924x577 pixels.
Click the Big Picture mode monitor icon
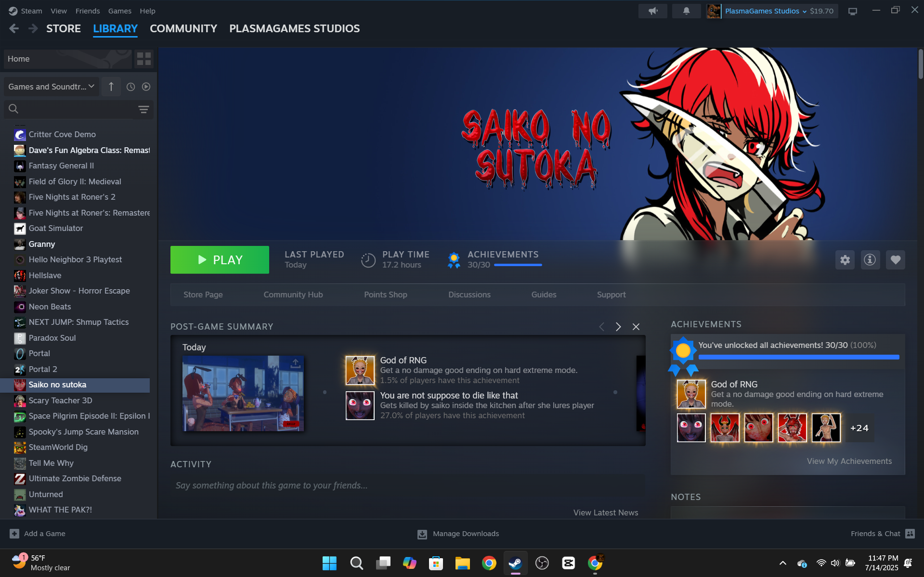coord(852,11)
